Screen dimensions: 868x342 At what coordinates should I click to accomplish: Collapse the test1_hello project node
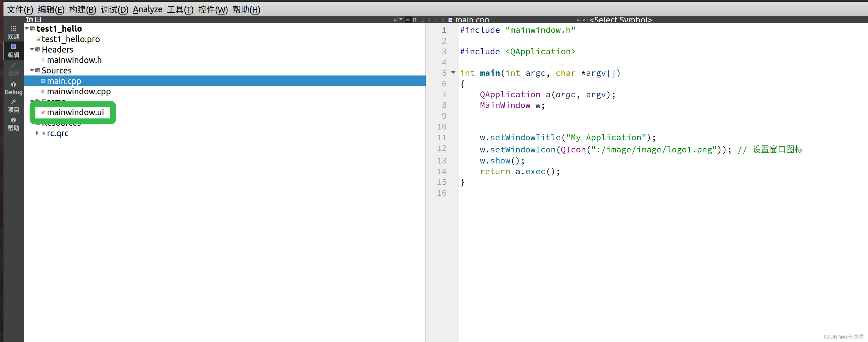pos(27,29)
